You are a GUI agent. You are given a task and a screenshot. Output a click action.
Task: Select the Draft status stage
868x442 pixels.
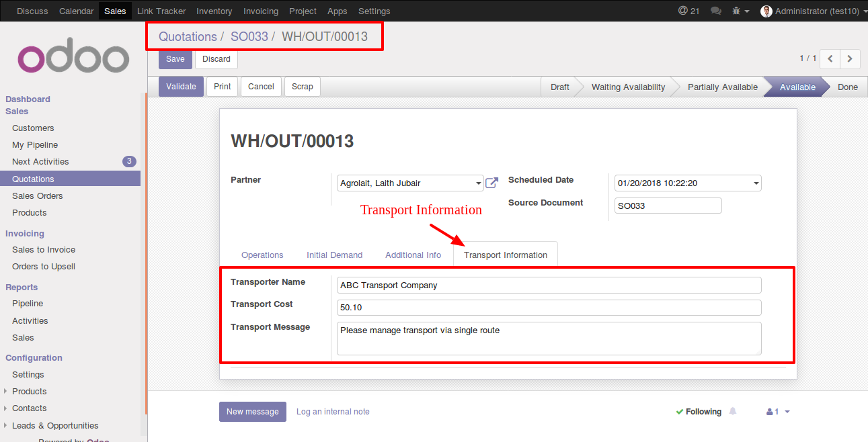(x=560, y=87)
